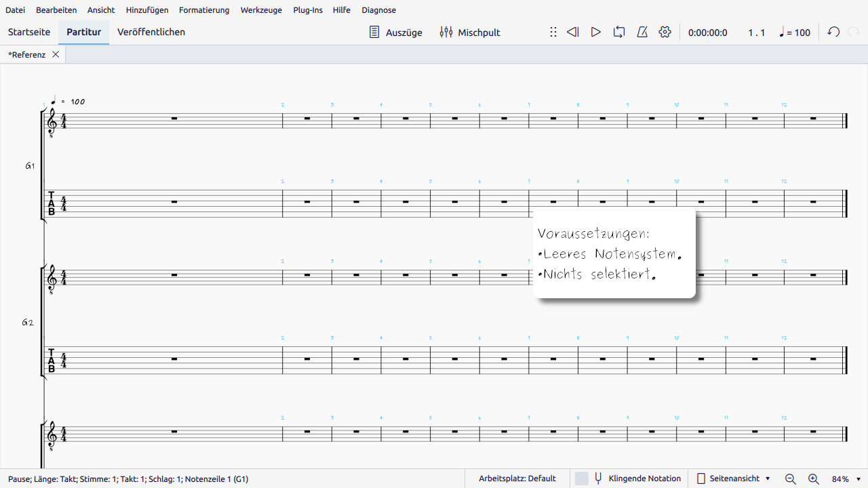Open the Arbeitsplatz: Default workspace selector
The width and height of the screenshot is (868, 488).
pyautogui.click(x=517, y=479)
